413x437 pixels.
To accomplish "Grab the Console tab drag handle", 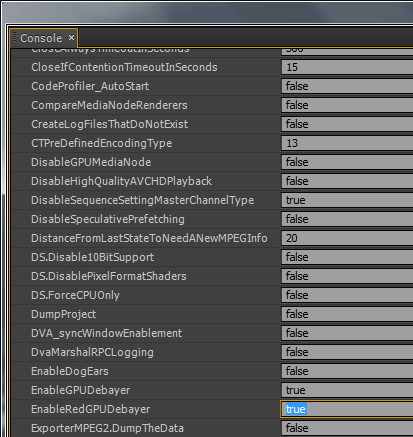I will coord(14,38).
